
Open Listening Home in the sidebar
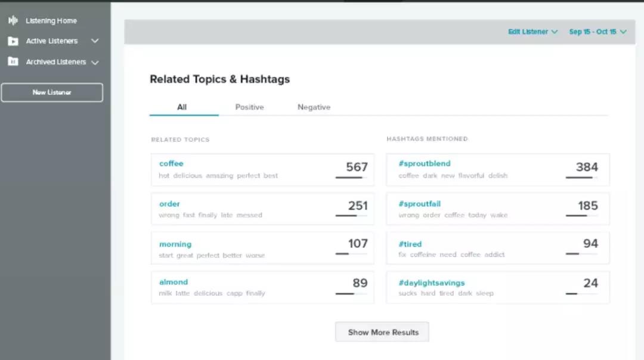click(51, 21)
